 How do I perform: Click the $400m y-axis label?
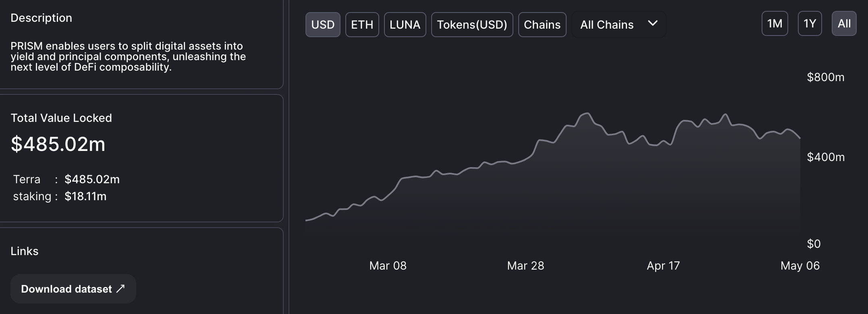(x=826, y=157)
